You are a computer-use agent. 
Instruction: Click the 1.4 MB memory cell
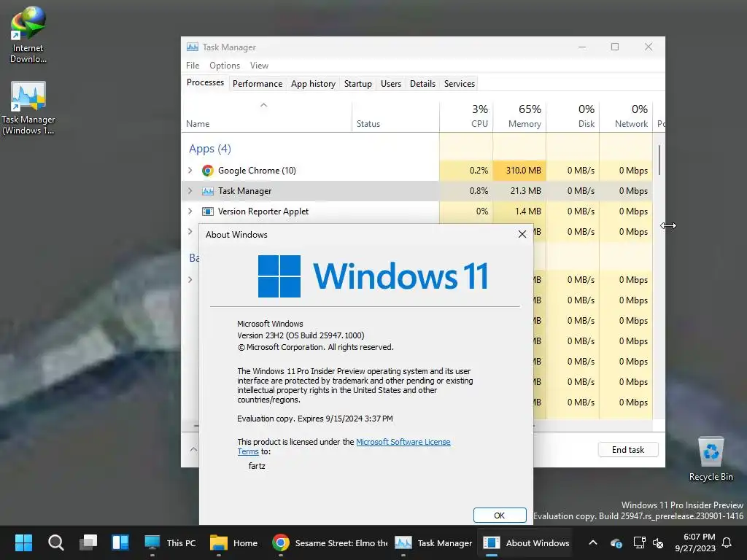pos(519,211)
